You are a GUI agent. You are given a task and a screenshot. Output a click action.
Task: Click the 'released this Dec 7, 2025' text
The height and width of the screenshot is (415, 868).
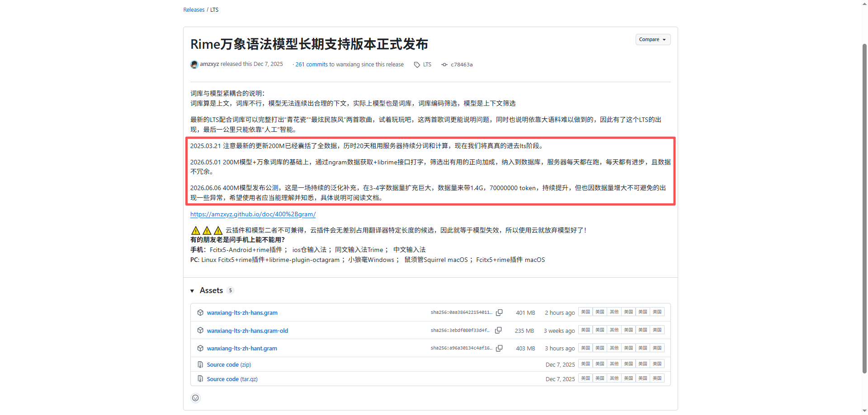(x=252, y=64)
